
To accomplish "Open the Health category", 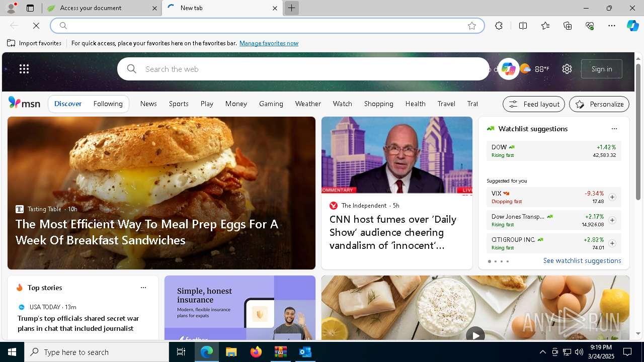I will coord(416,104).
